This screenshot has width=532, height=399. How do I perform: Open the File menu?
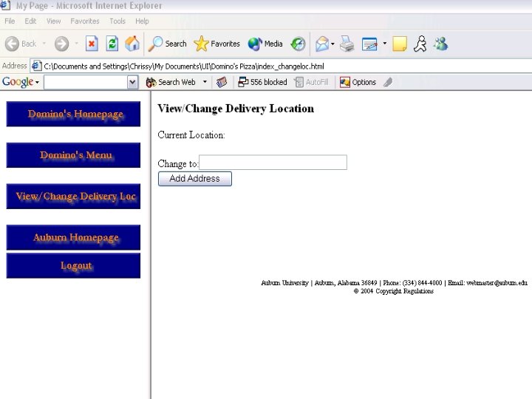[x=10, y=21]
